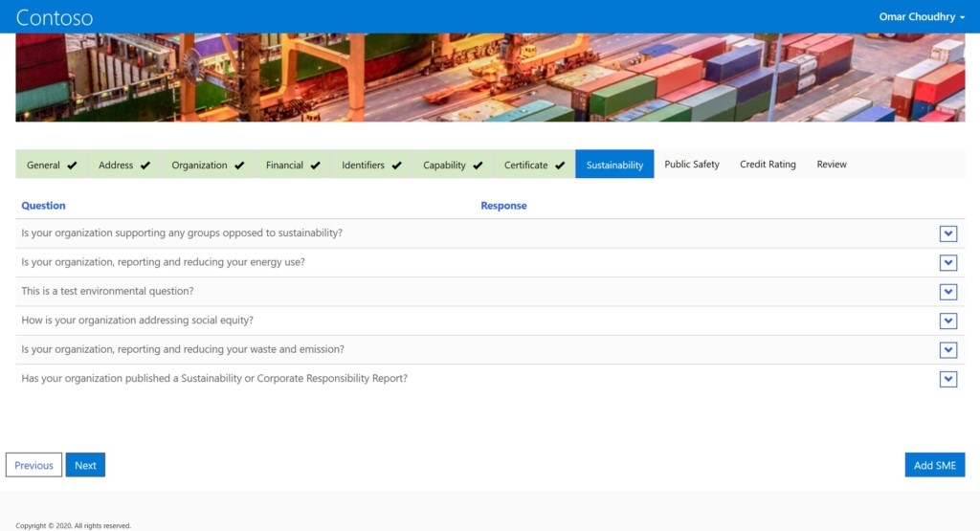Open dropdown for groups opposed to sustainability
Image resolution: width=980 pixels, height=531 pixels.
[947, 234]
